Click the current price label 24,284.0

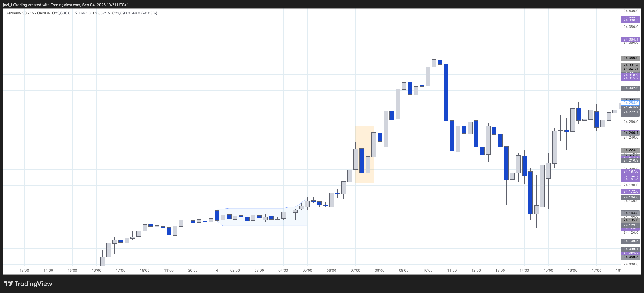[x=631, y=103]
